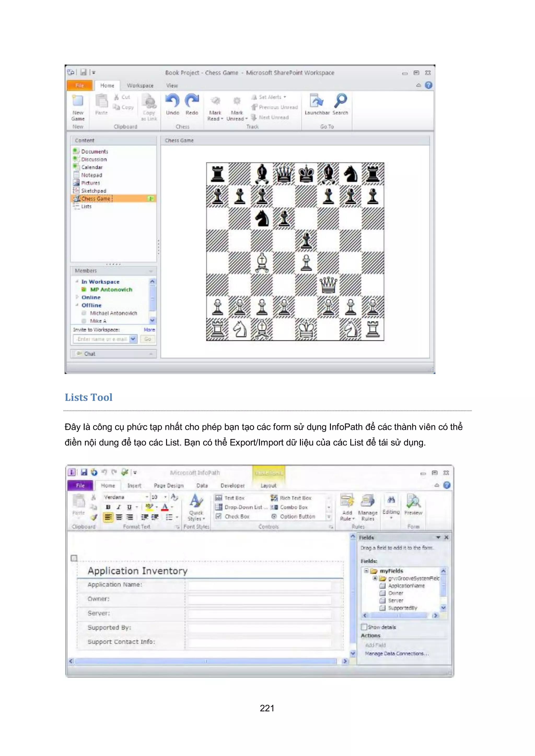The image size is (535, 756).
Task: Click the Undo chess move icon
Action: point(172,101)
